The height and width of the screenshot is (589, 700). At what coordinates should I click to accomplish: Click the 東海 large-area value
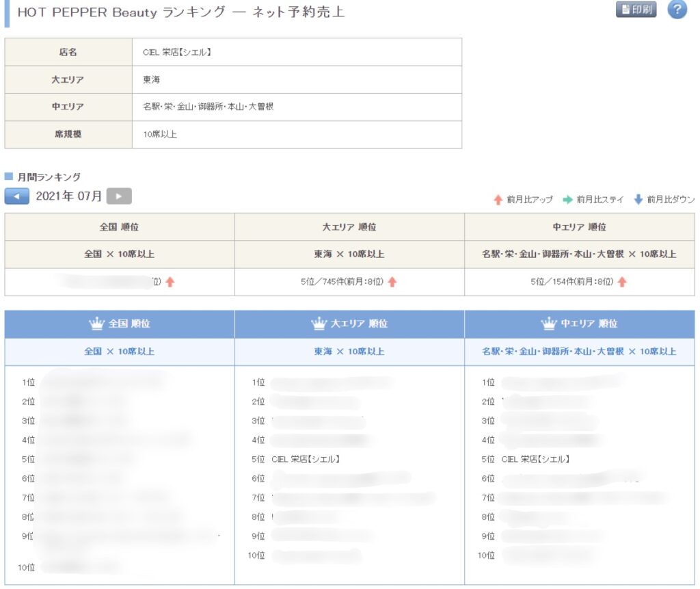click(151, 79)
